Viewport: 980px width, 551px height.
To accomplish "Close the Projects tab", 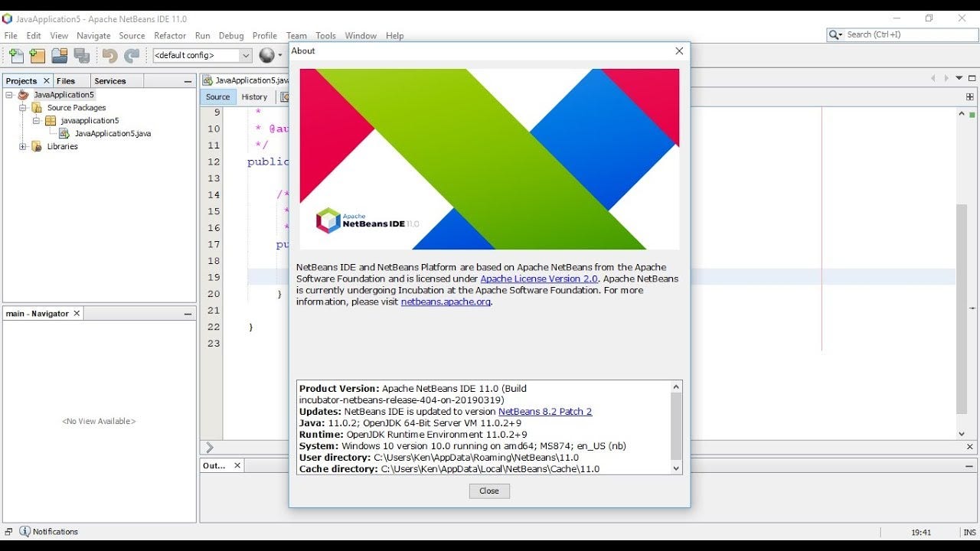I will point(47,81).
